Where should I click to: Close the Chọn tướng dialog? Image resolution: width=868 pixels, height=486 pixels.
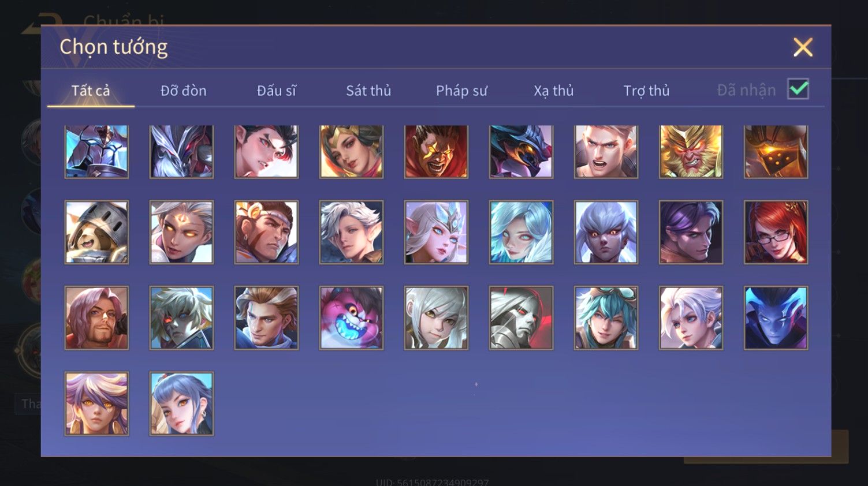coord(803,47)
